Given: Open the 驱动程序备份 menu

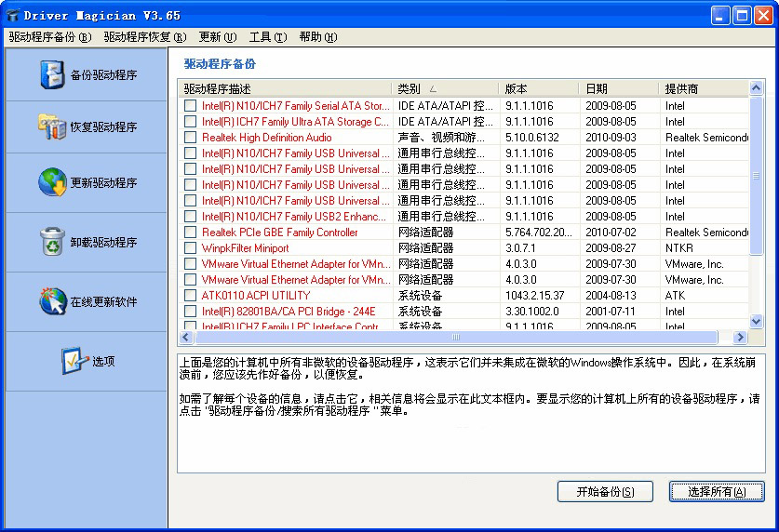Looking at the screenshot, I should pyautogui.click(x=50, y=37).
